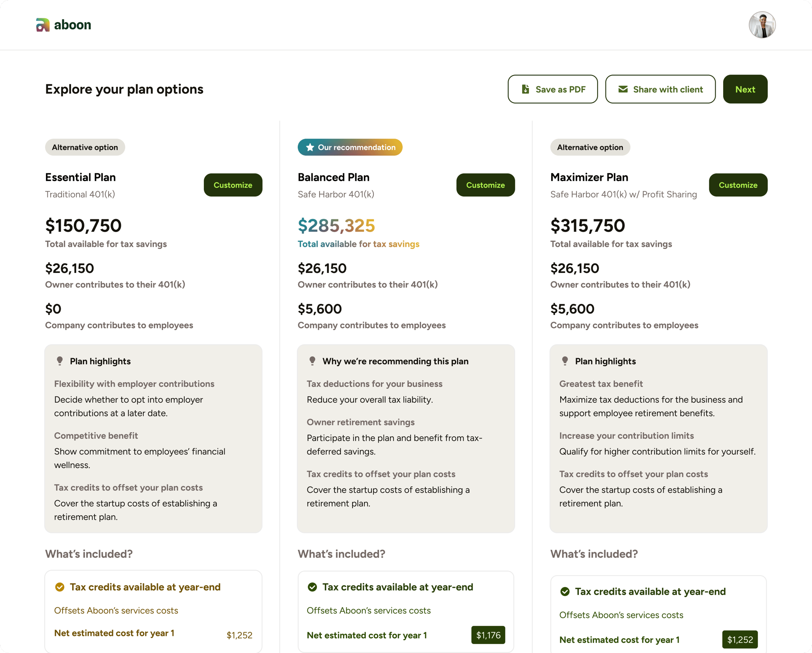Customize the Maximizer Plan
The height and width of the screenshot is (653, 812).
point(738,185)
